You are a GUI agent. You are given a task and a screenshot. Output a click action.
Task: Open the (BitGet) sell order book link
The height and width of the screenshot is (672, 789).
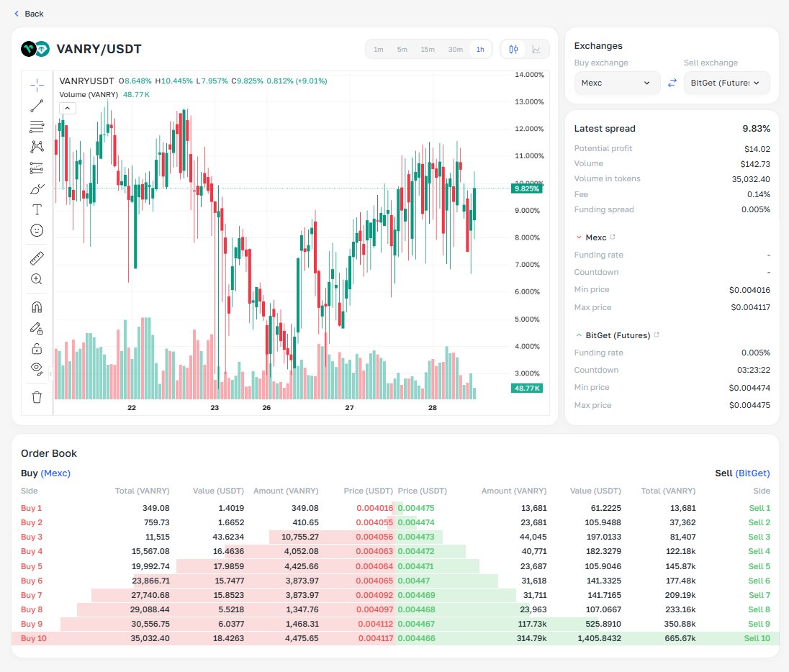point(752,473)
